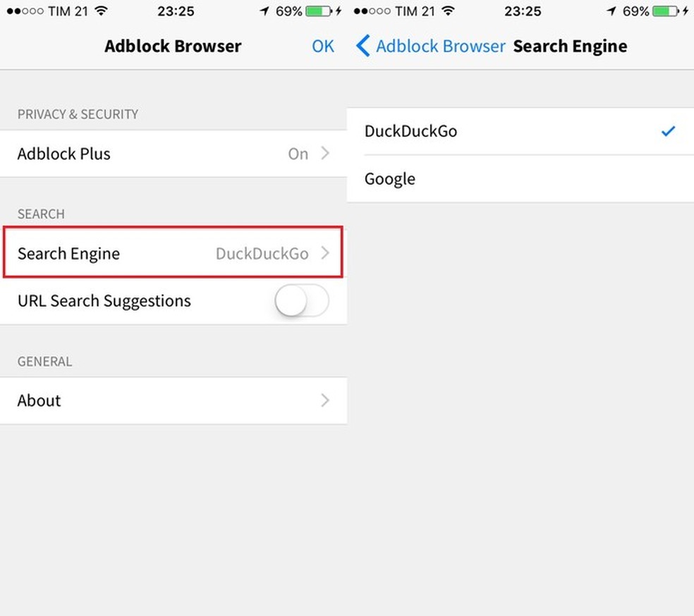Tap the blue back chevron beside Adblock Browser
This screenshot has height=616, width=694.
click(363, 47)
